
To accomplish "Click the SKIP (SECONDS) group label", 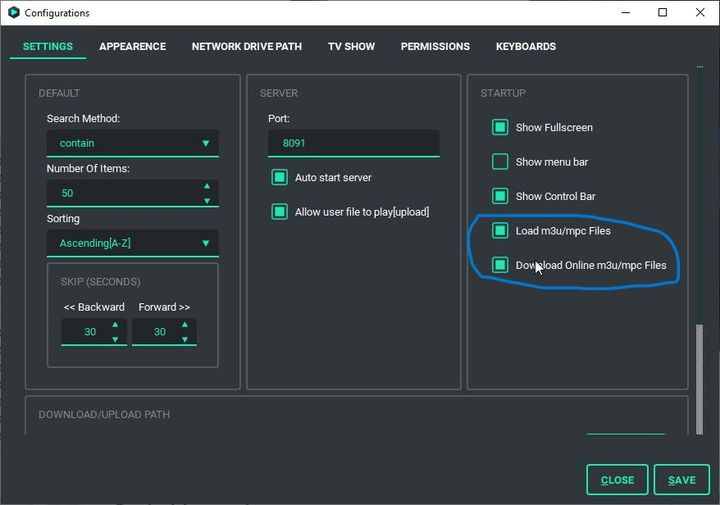I will 101,281.
